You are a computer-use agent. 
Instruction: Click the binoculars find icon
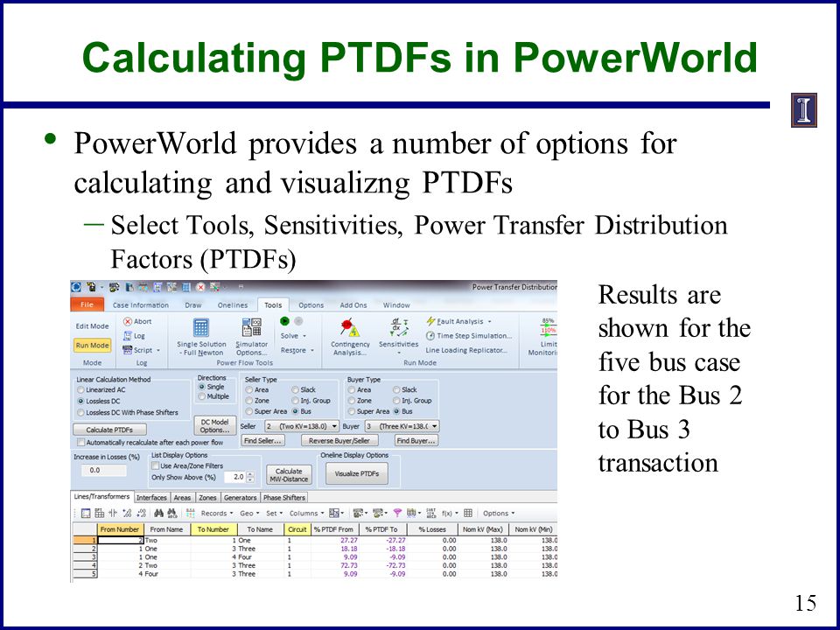point(159,514)
